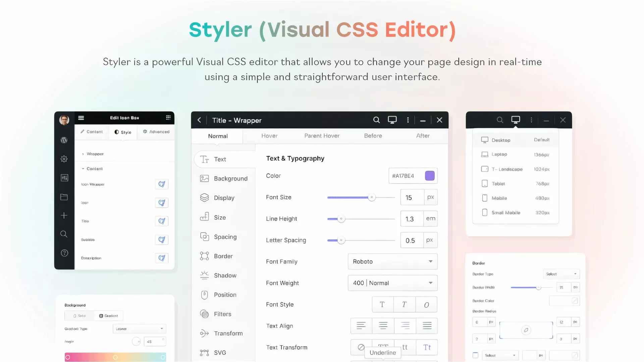The height and width of the screenshot is (362, 644).
Task: Open the Font Family Roboto dropdown
Action: tap(392, 261)
